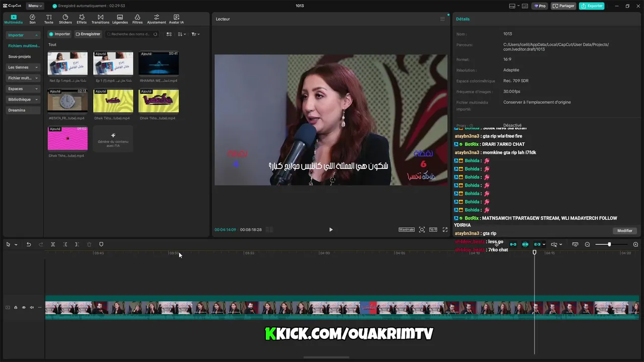The width and height of the screenshot is (644, 362).
Task: Select the Ep 1 (1).mp4 thumbnail
Action: pos(113,64)
